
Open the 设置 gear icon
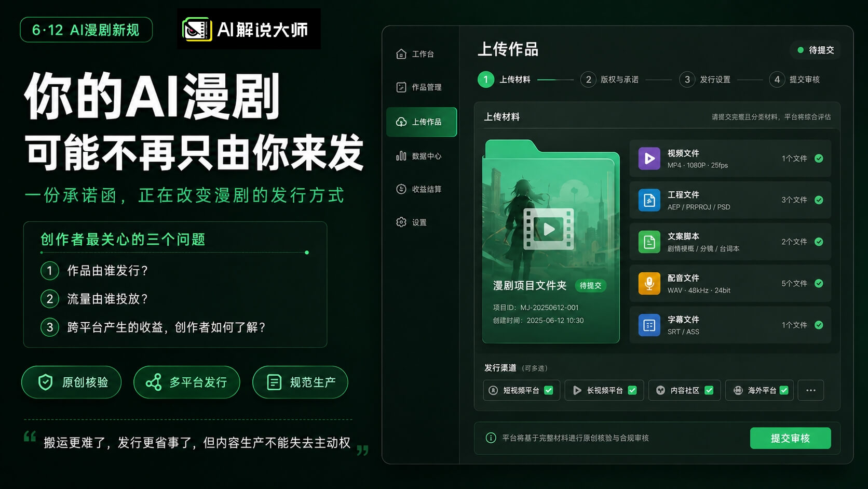click(401, 222)
